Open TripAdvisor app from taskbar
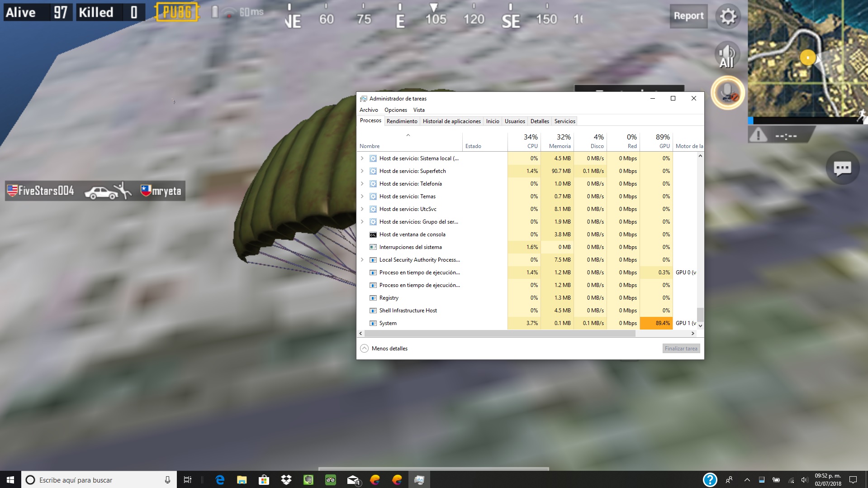This screenshot has height=488, width=868. click(x=330, y=480)
